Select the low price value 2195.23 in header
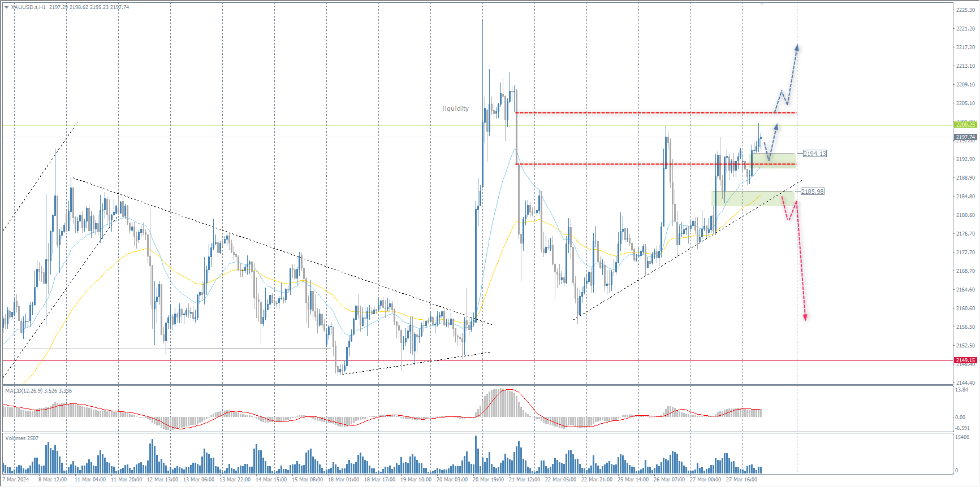The width and height of the screenshot is (980, 487). 99,7
